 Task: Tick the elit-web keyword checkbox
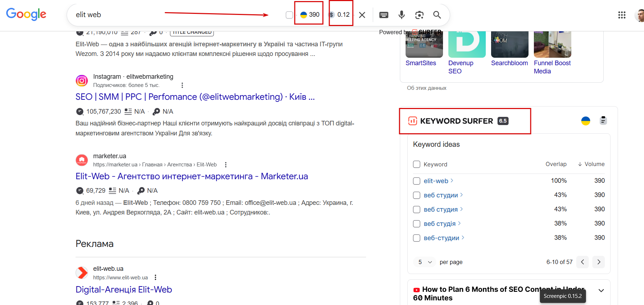click(416, 181)
